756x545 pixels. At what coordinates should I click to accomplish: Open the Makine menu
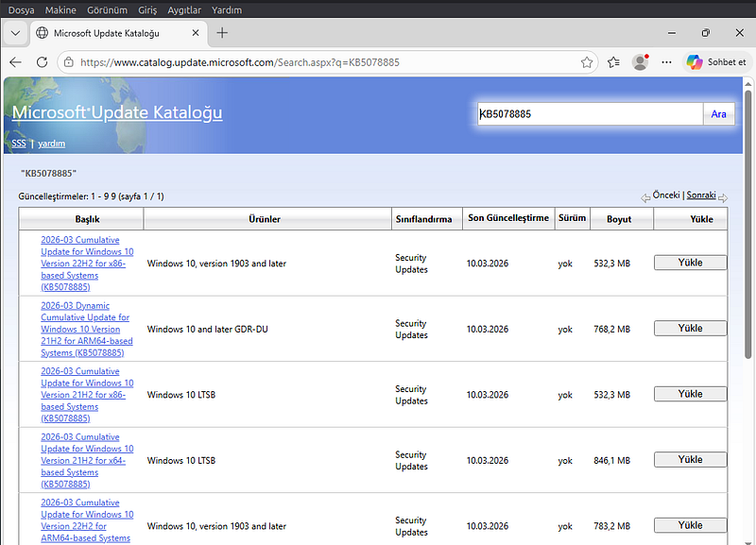tap(60, 10)
